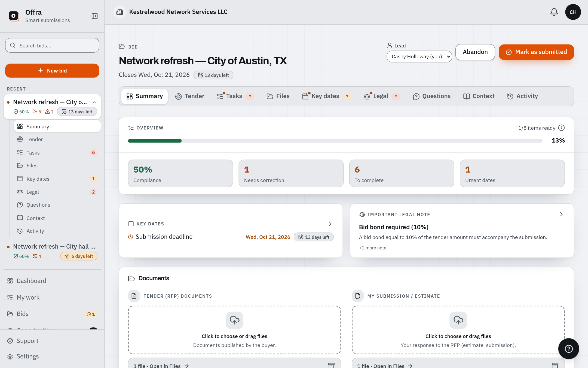Open the Network refresh City hall bid
This screenshot has width=588, height=368.
point(52,251)
